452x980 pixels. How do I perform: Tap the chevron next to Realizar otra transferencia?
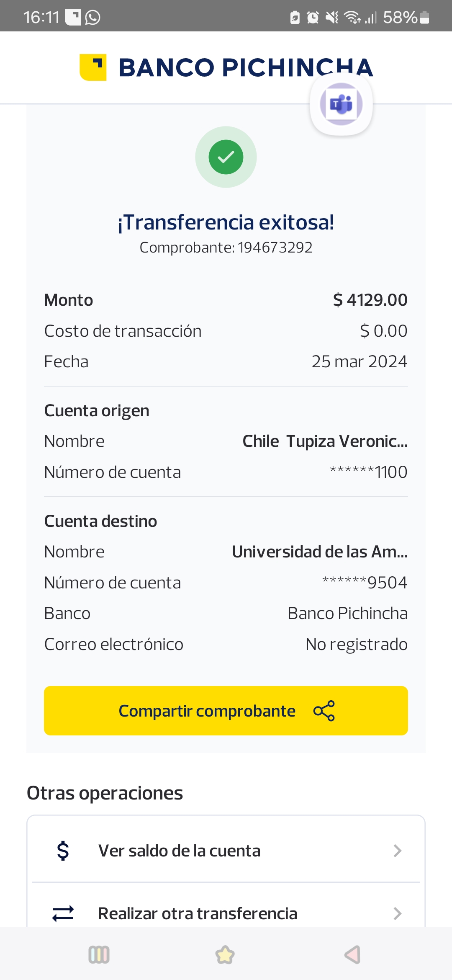[x=397, y=913]
